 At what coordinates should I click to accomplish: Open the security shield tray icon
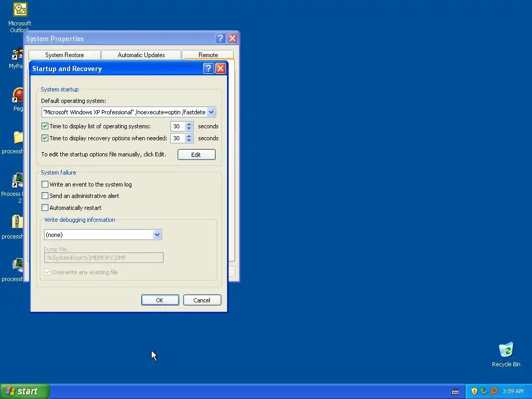pyautogui.click(x=474, y=391)
